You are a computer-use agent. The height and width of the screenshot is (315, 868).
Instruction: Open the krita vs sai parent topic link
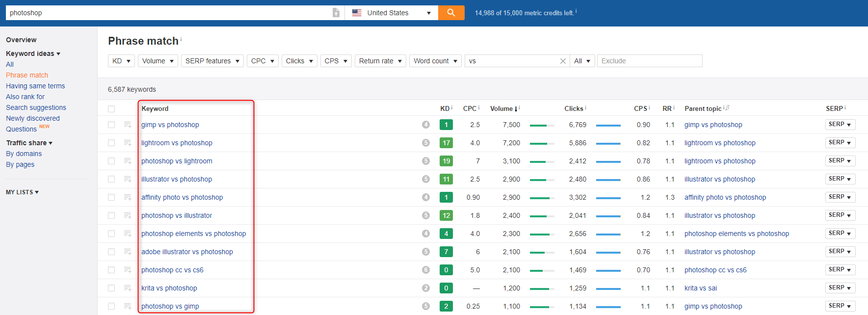click(x=701, y=288)
